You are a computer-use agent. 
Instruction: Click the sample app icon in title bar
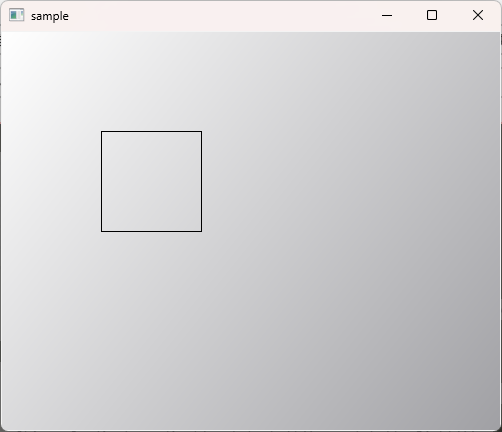[16, 15]
